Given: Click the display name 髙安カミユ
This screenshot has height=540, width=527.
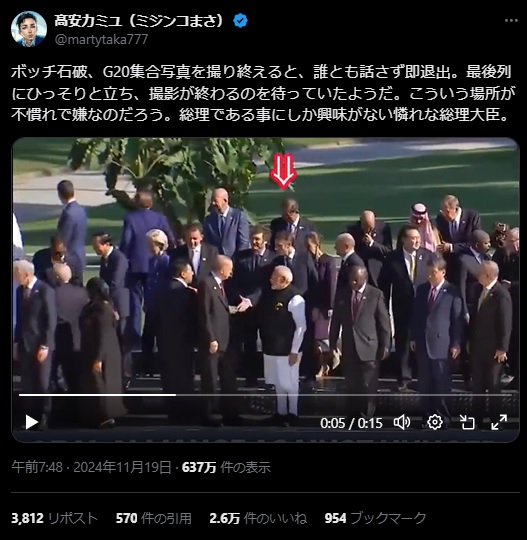Looking at the screenshot, I should pyautogui.click(x=140, y=21).
